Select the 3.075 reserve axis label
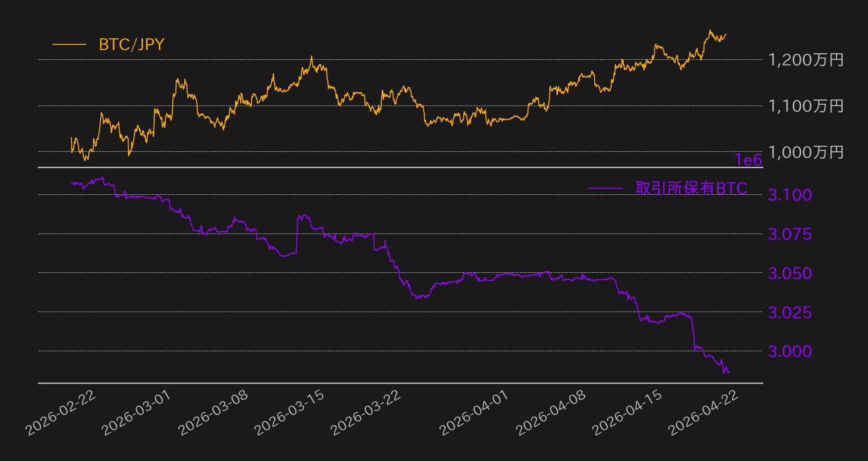The width and height of the screenshot is (868, 461). tap(790, 234)
